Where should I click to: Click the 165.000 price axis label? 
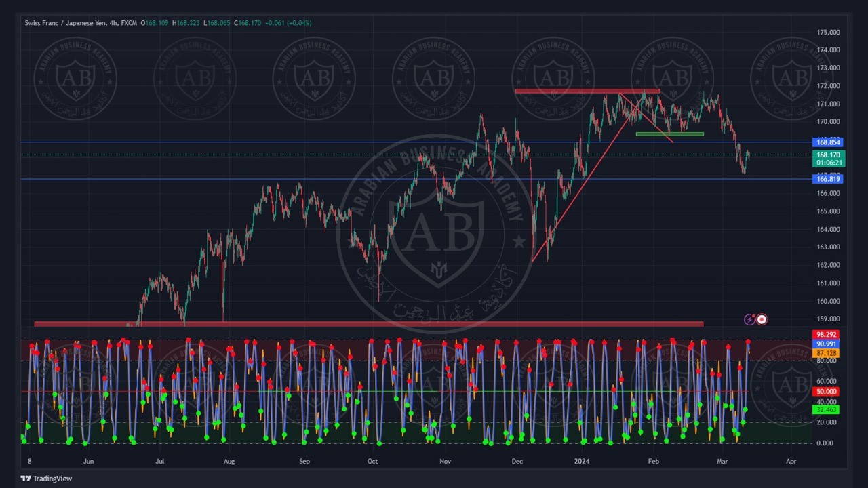[x=828, y=211]
